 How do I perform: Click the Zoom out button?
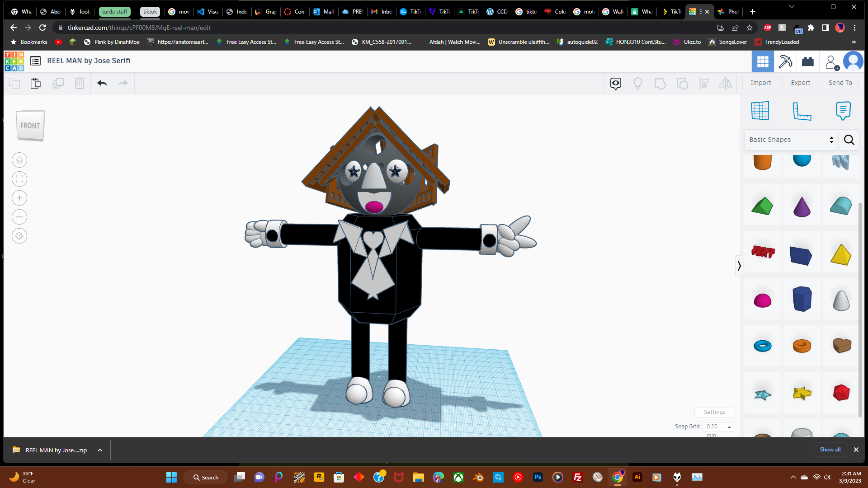click(19, 217)
